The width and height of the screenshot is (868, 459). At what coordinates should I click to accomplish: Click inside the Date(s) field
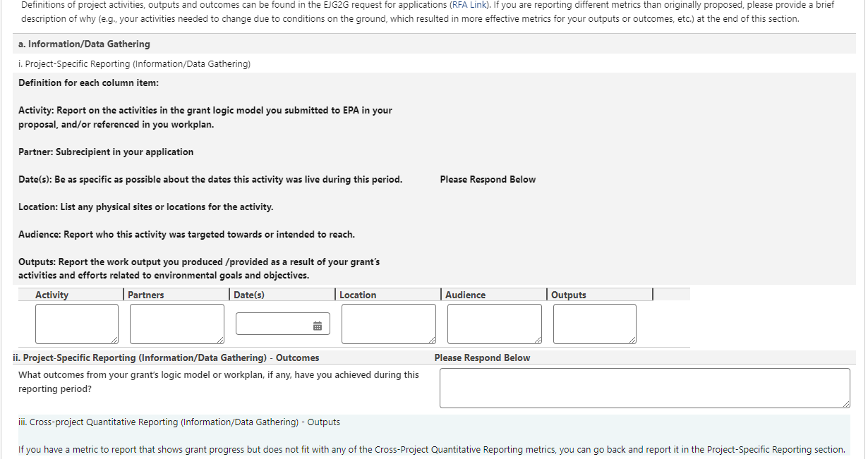tap(272, 324)
